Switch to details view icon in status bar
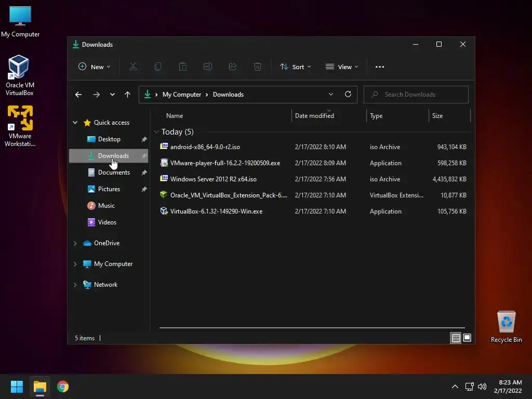The width and height of the screenshot is (532, 399). pos(456,338)
